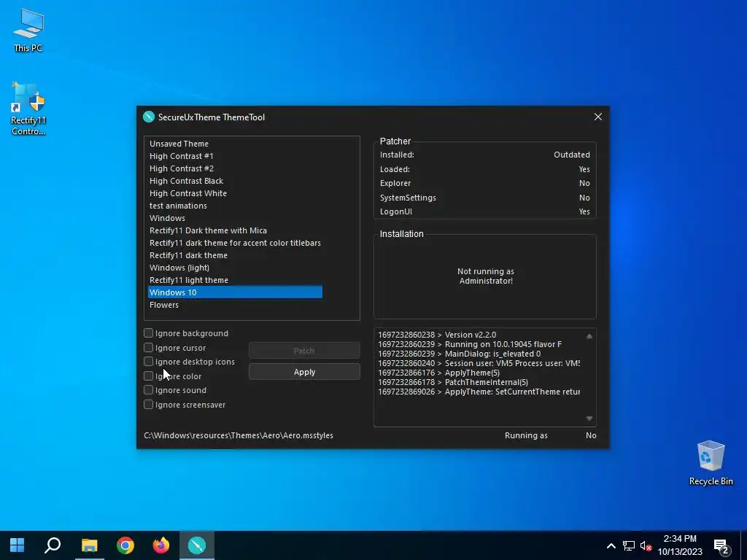Image resolution: width=747 pixels, height=560 pixels.
Task: Enable Ignore desktop icons checkbox
Action: pos(149,362)
